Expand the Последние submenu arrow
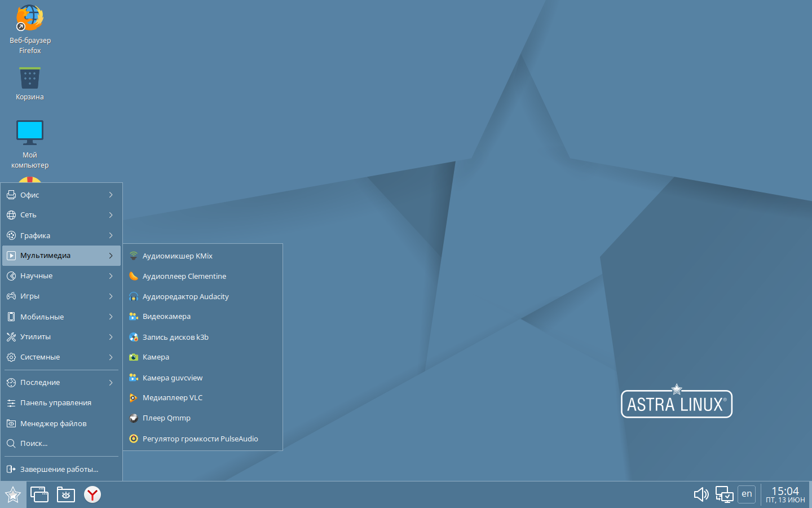The image size is (812, 508). pyautogui.click(x=111, y=383)
